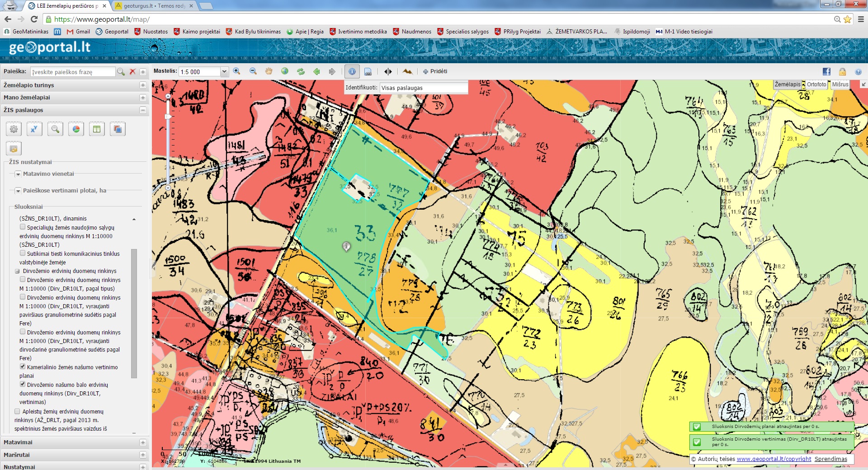Viewport: 868px width, 470px height.
Task: Activate the swipe layers tool
Action: tap(388, 71)
